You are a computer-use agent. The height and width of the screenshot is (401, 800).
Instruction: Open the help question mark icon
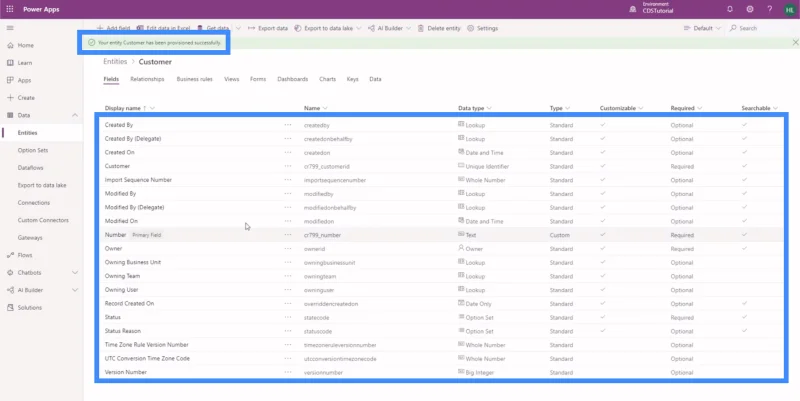pos(770,9)
